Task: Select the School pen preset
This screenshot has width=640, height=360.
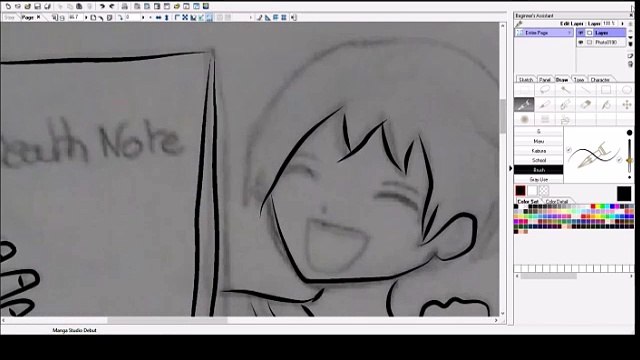Action: 538,160
